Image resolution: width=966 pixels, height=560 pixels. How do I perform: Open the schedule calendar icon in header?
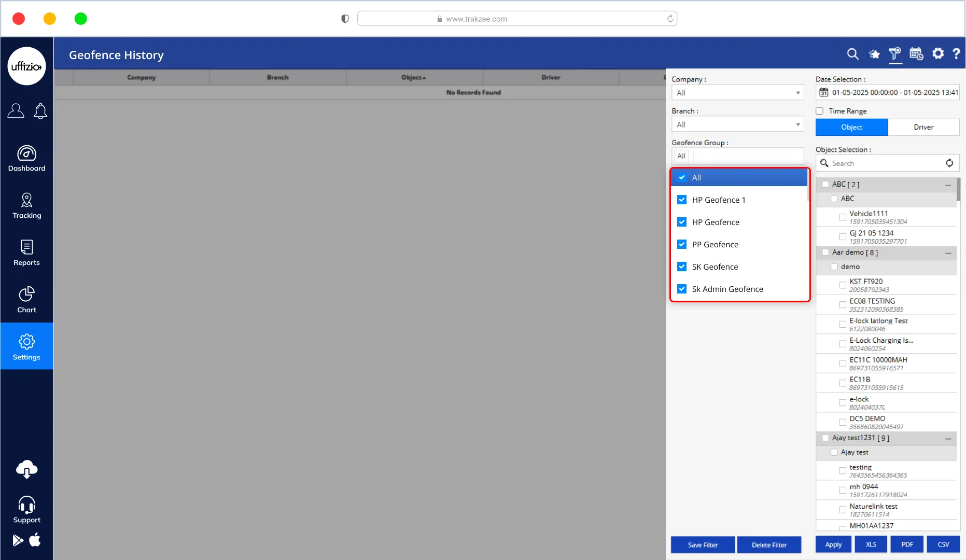point(916,54)
